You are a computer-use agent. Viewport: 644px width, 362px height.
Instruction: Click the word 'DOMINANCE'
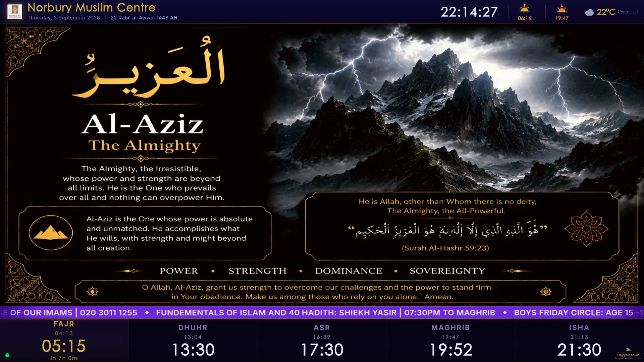click(x=348, y=271)
